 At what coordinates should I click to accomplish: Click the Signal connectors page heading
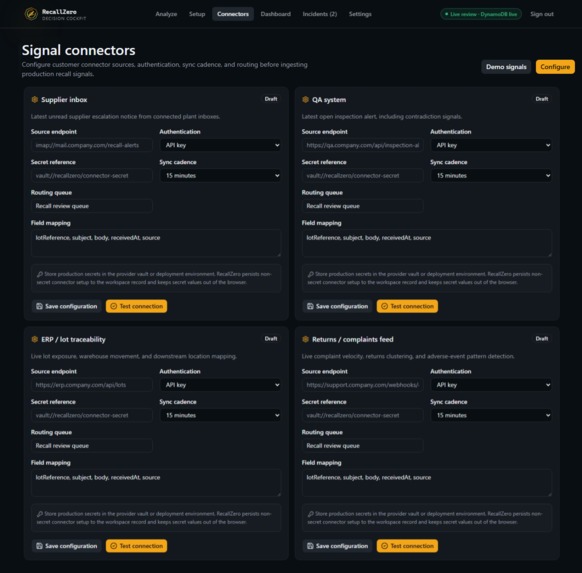(x=79, y=50)
